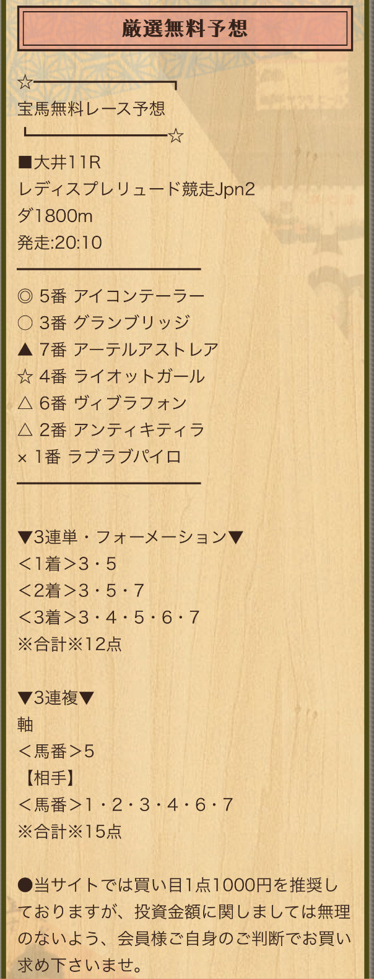Click the double-circle mark for 5番 アイコンテーラー

pyautogui.click(x=25, y=296)
